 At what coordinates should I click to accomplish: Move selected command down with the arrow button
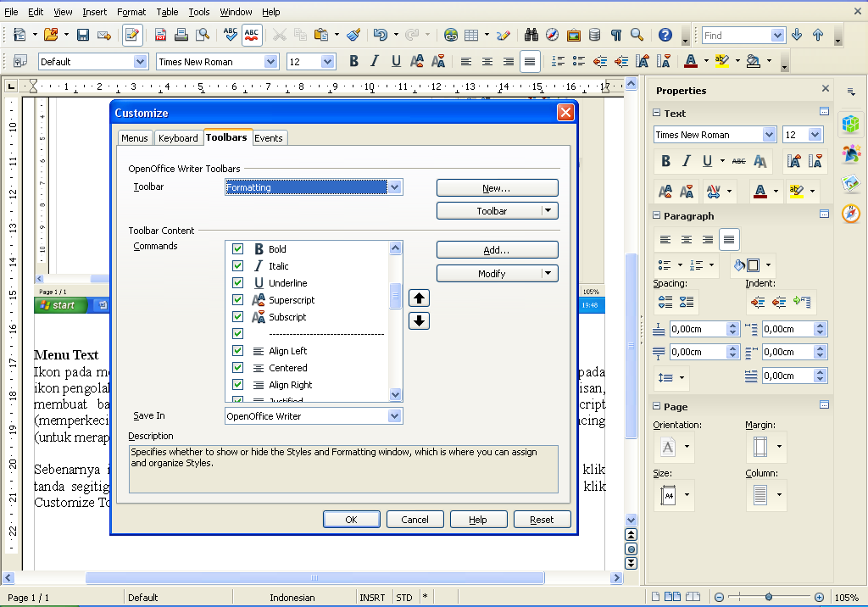(419, 320)
